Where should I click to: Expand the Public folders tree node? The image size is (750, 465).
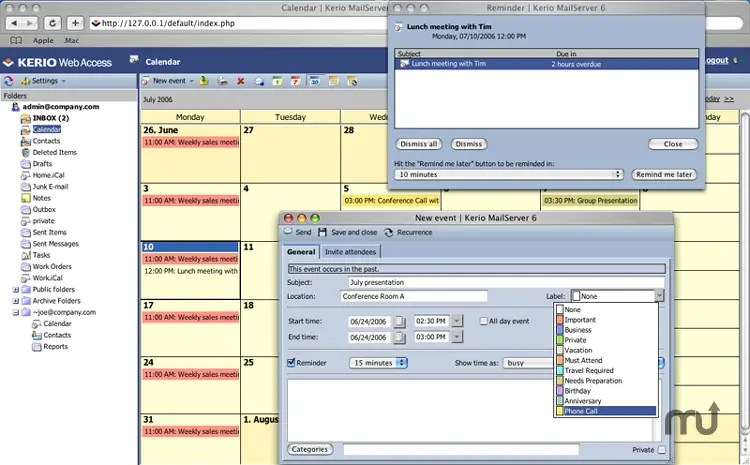(16, 289)
